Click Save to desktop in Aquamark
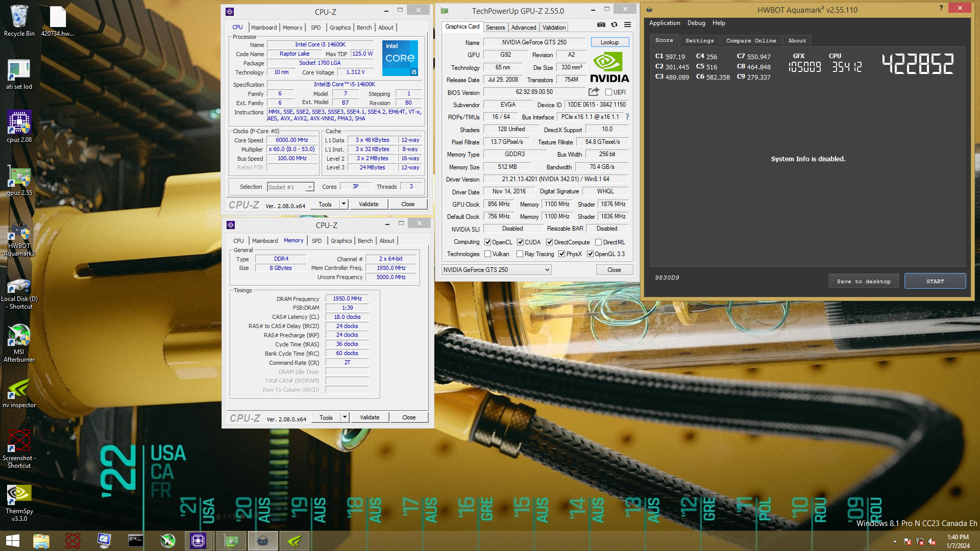Screen dimensions: 980x551 [864, 281]
